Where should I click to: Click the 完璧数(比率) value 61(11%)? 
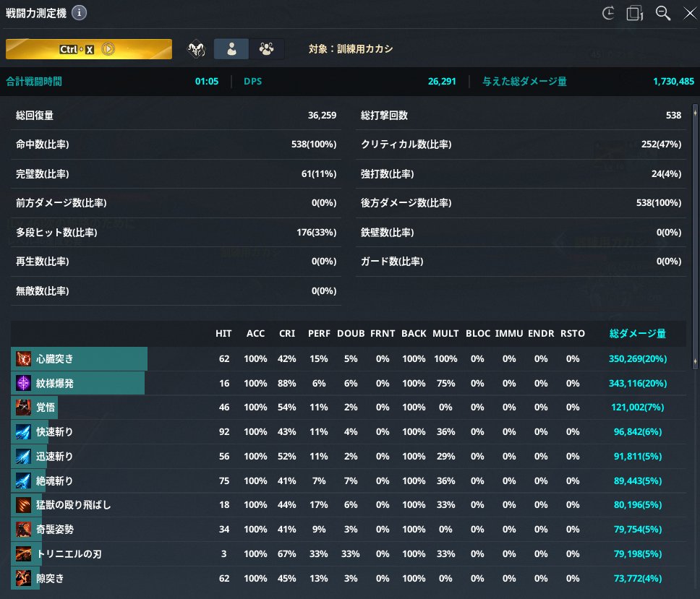coord(319,173)
